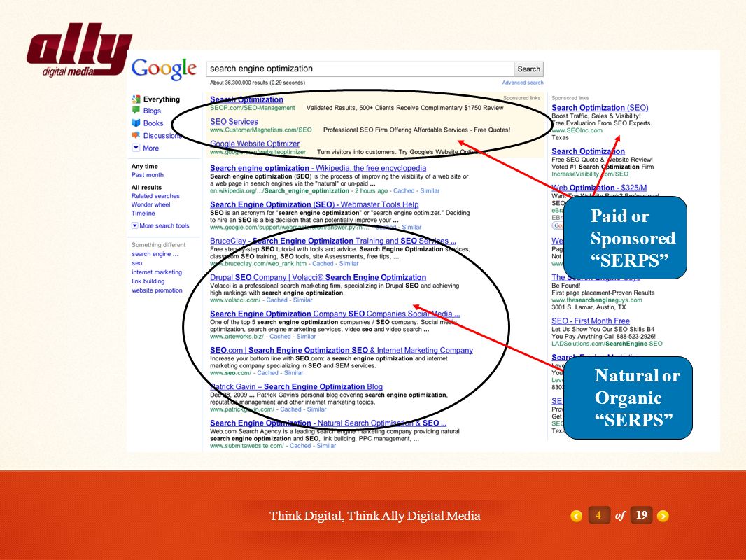Open the Webmaster Tools Help result
Image resolution: width=746 pixels, height=560 pixels.
pos(314,204)
